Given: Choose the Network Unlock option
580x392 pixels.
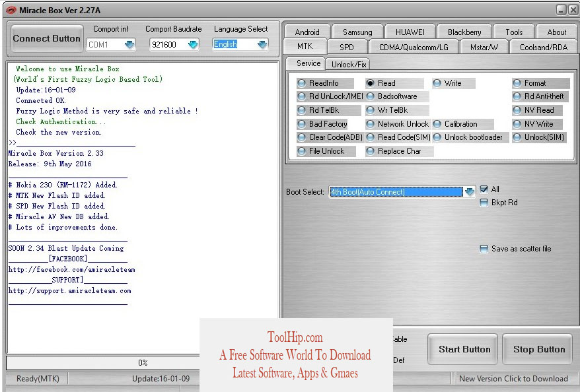Looking at the screenshot, I should pyautogui.click(x=398, y=124).
